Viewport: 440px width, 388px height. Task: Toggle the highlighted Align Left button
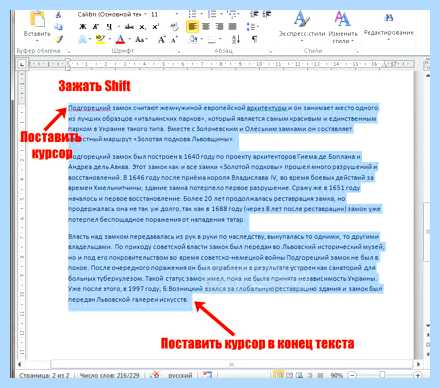click(x=192, y=27)
